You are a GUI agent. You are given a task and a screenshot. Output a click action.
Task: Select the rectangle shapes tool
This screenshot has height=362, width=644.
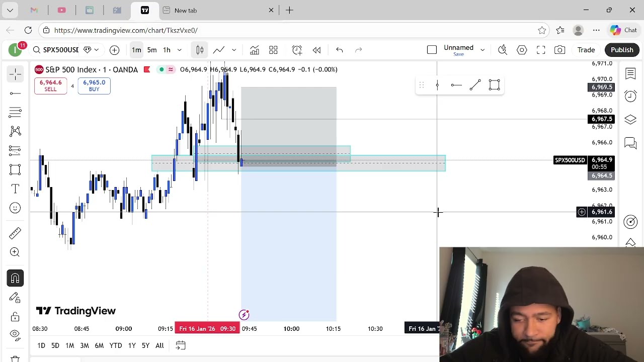15,169
